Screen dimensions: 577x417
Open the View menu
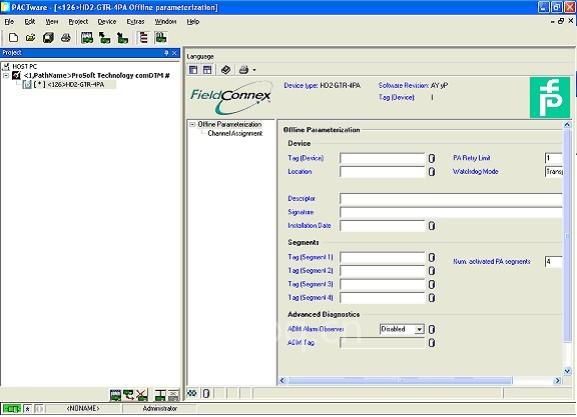point(52,22)
